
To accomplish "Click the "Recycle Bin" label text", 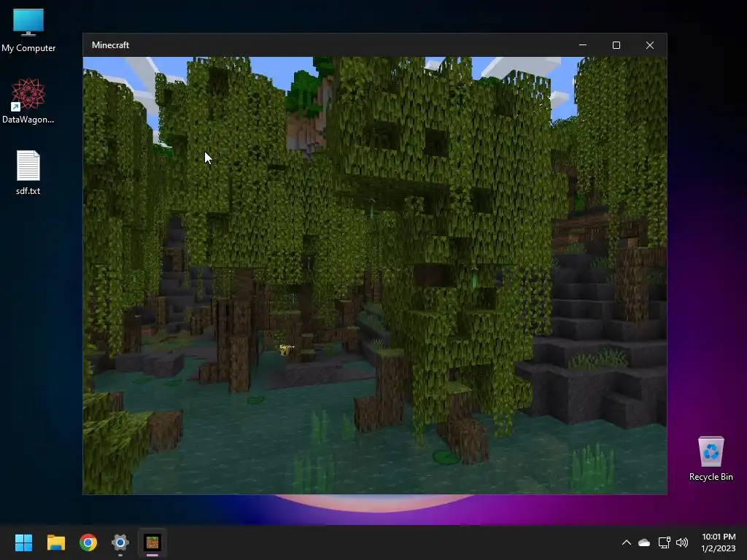I will coord(711,477).
